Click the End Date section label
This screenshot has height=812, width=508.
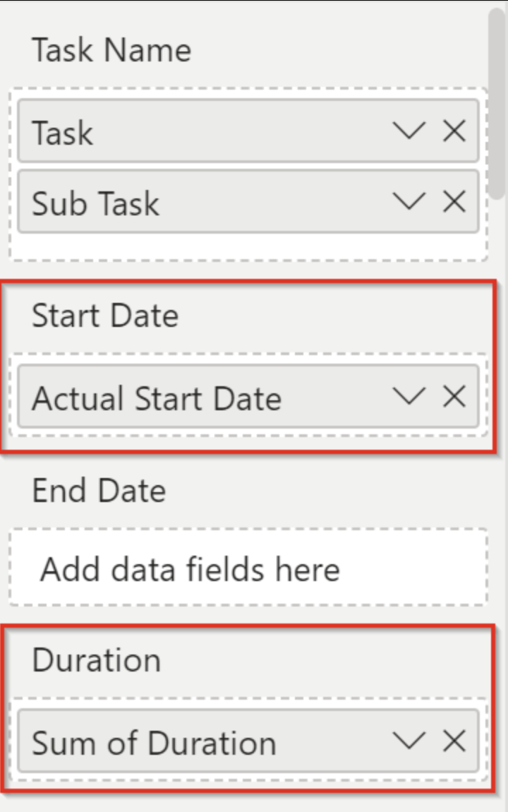pyautogui.click(x=99, y=490)
